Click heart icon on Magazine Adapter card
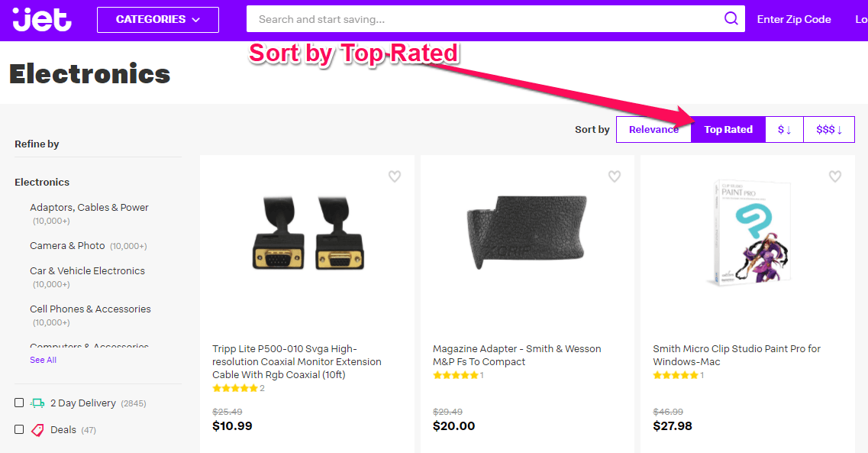The image size is (868, 453). [x=615, y=176]
